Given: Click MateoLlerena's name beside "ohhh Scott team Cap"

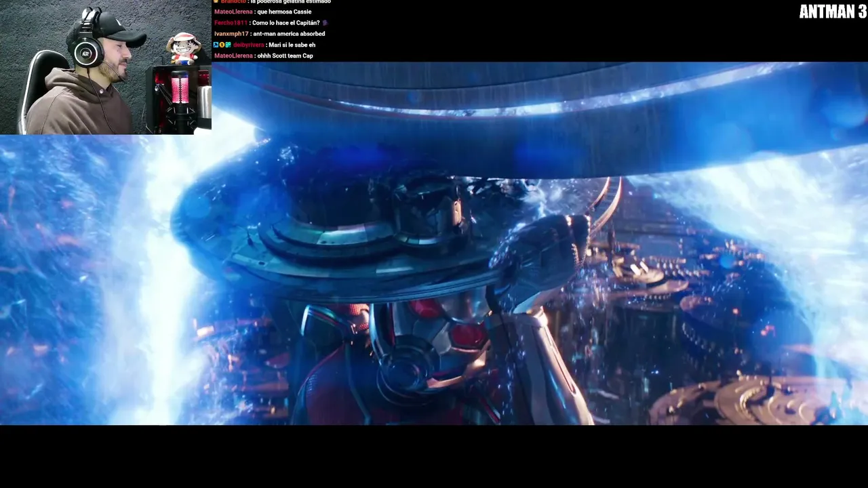Looking at the screenshot, I should point(233,56).
